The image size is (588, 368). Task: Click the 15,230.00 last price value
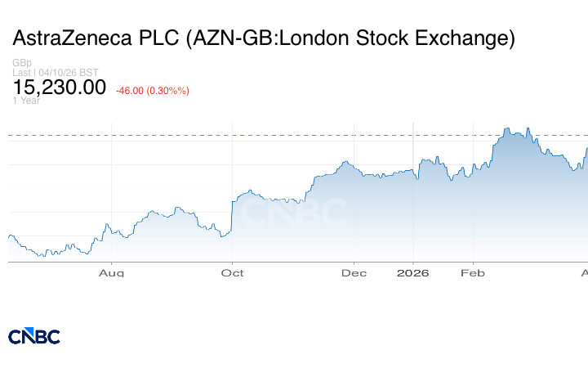pyautogui.click(x=59, y=87)
